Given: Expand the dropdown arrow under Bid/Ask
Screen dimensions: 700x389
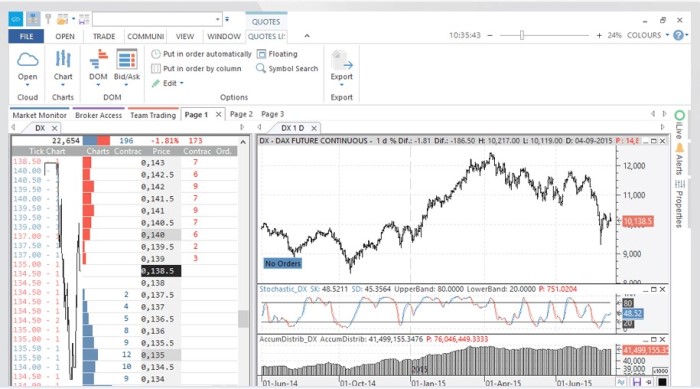Looking at the screenshot, I should click(127, 85).
